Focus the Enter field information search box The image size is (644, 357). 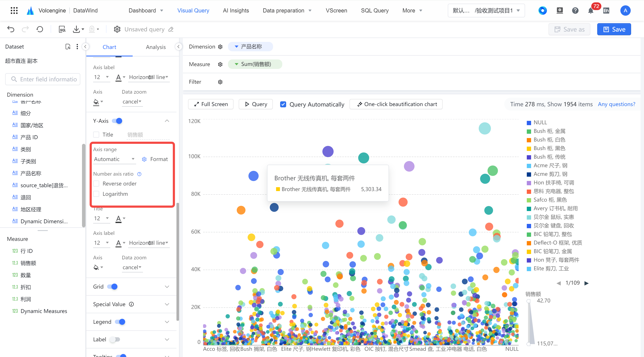click(x=43, y=79)
